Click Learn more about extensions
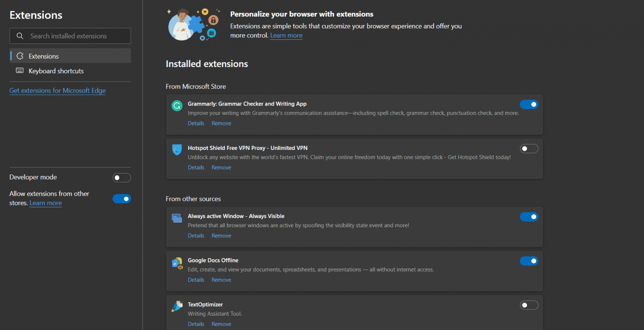This screenshot has height=330, width=644. tap(286, 35)
